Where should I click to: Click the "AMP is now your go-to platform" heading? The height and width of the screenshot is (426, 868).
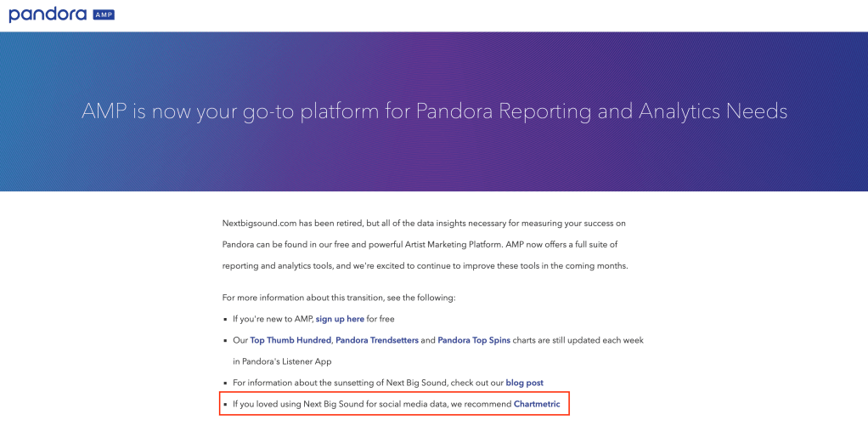pos(434,111)
